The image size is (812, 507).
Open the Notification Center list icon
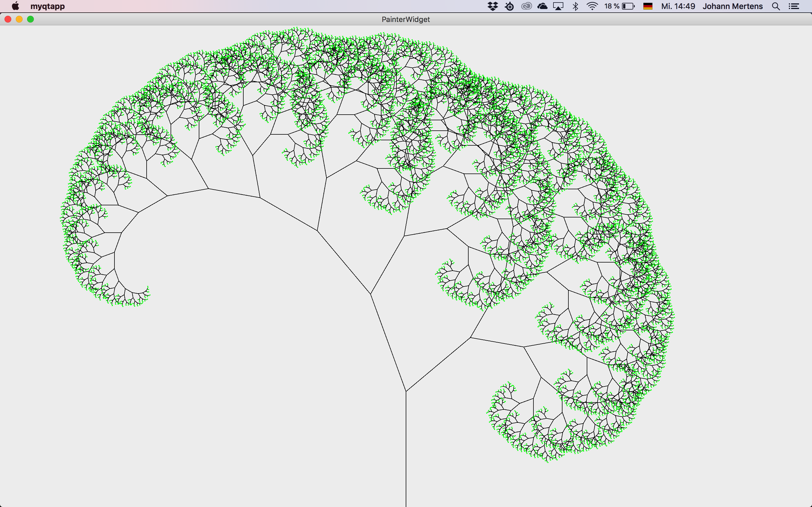[x=794, y=6]
